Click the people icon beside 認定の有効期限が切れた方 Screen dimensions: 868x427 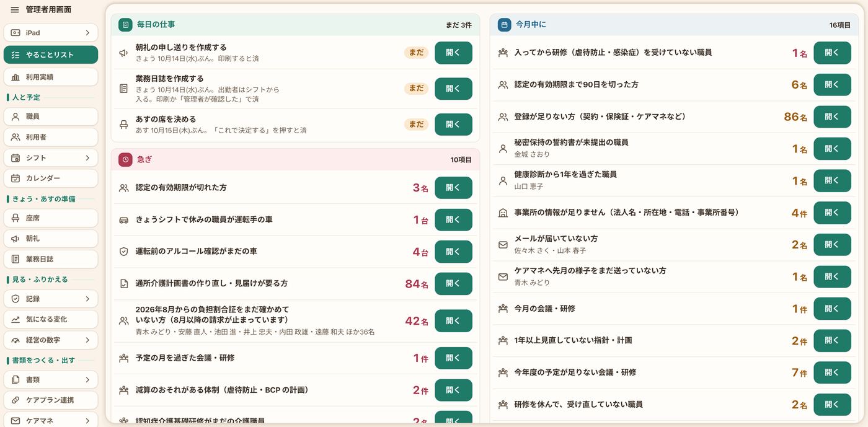pyautogui.click(x=123, y=188)
